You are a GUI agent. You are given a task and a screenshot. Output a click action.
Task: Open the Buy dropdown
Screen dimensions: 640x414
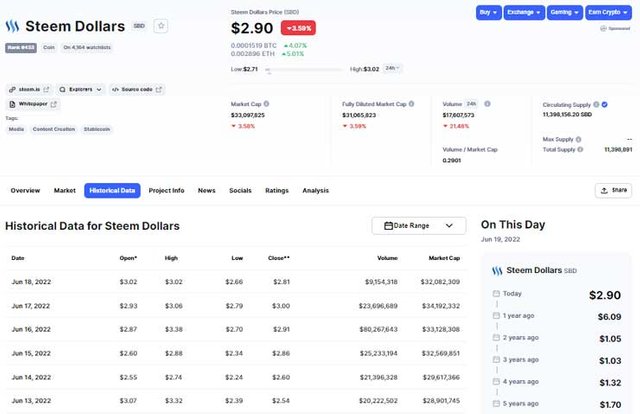[x=489, y=12]
